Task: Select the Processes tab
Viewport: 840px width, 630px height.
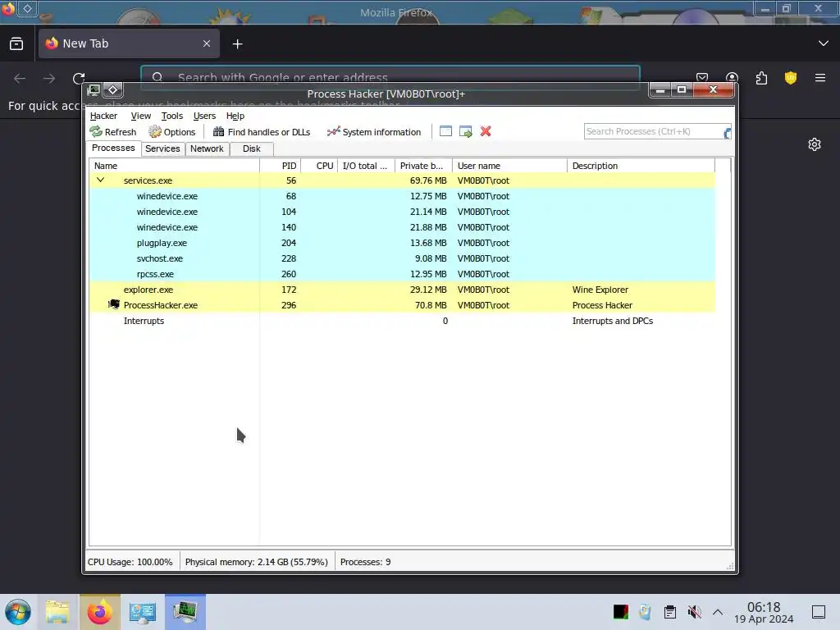Action: [113, 148]
